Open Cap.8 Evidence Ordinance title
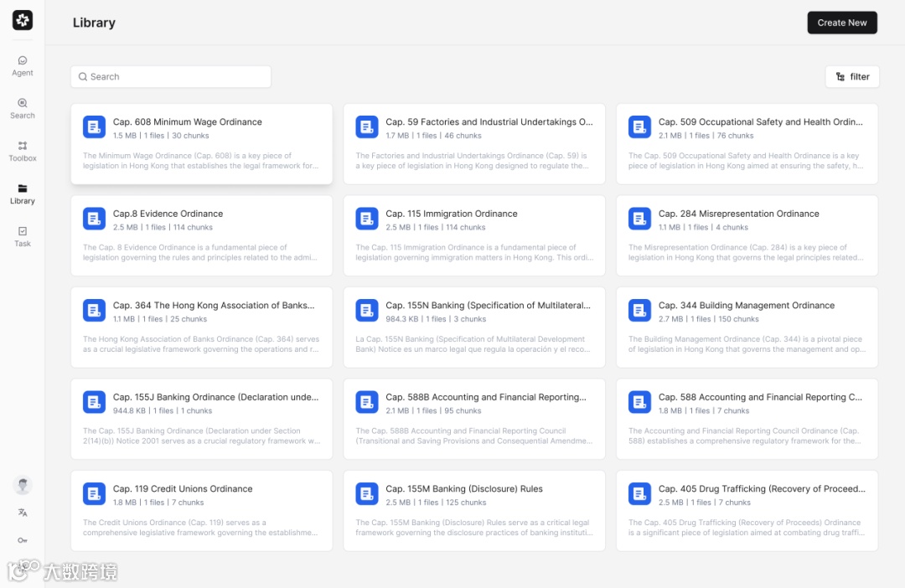 click(x=168, y=214)
